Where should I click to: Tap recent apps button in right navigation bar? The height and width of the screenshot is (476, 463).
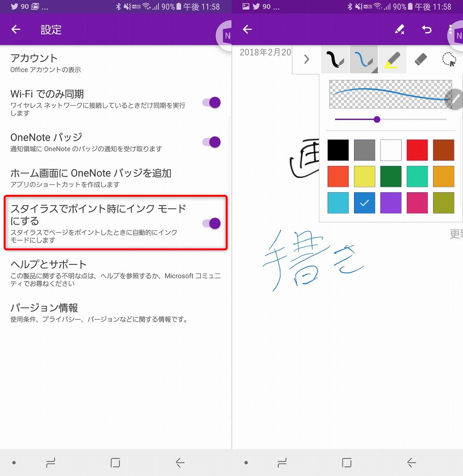click(x=282, y=463)
